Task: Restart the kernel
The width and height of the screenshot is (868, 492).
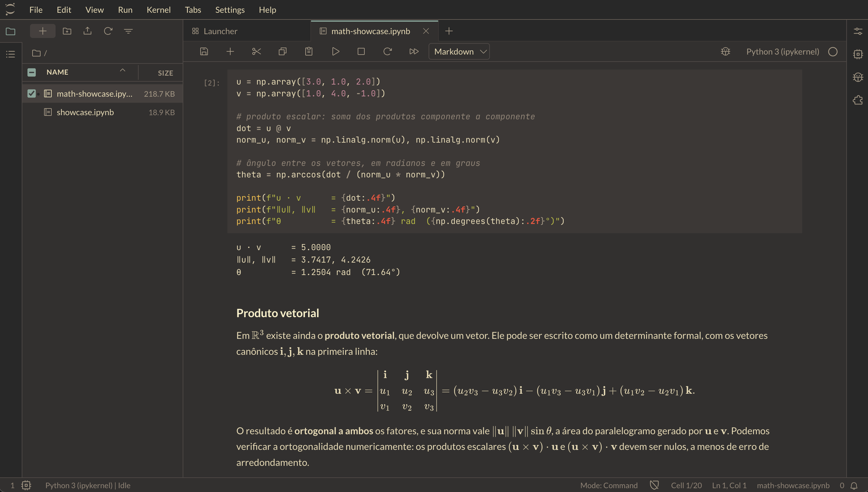Action: [x=387, y=51]
